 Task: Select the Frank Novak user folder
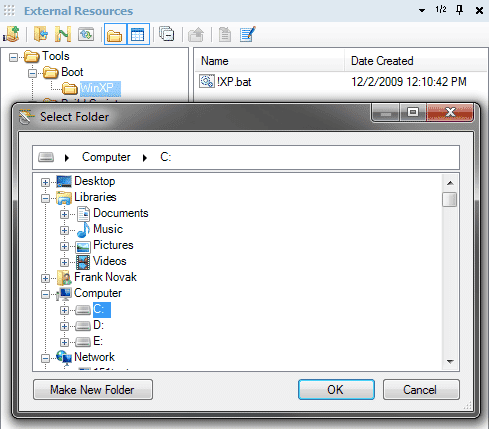coord(105,277)
